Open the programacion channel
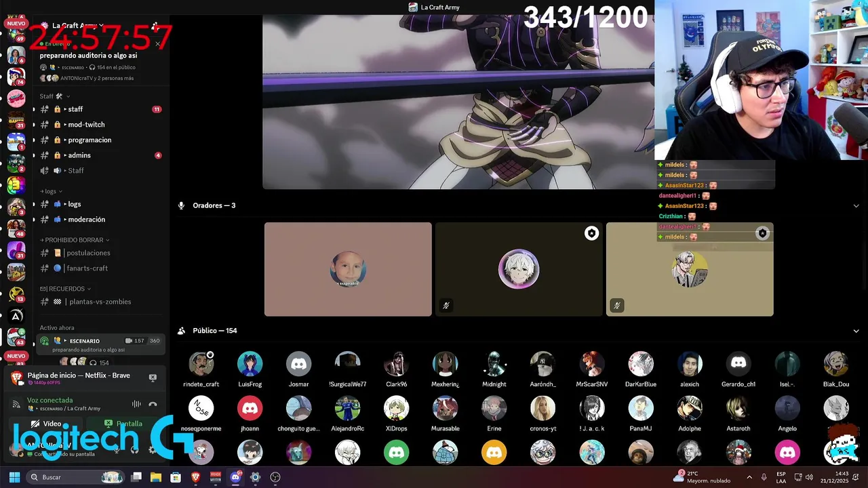868x488 pixels. 100,140
